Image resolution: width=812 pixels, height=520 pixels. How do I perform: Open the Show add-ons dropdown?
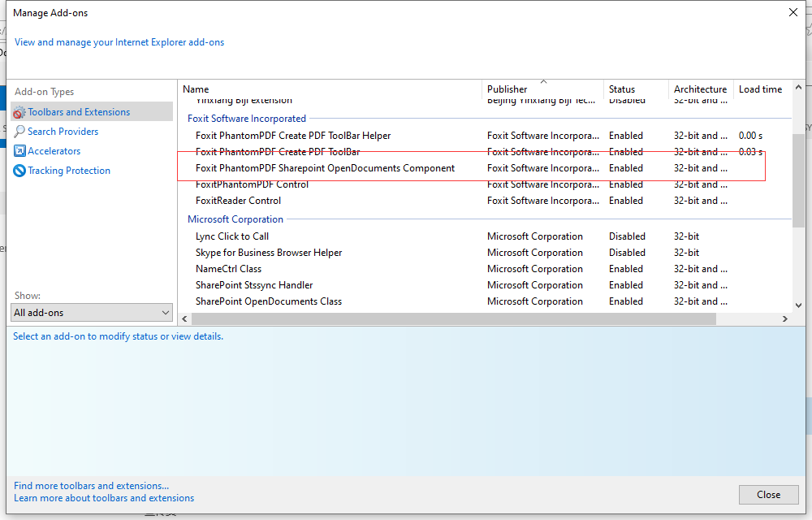click(x=93, y=313)
